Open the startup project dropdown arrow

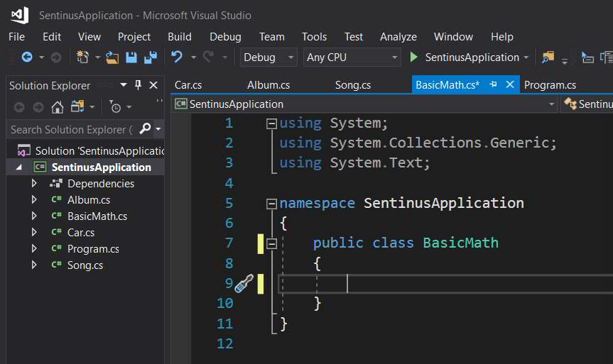coord(526,57)
